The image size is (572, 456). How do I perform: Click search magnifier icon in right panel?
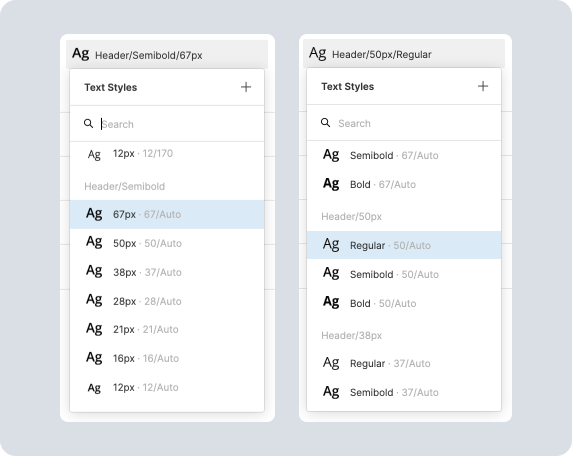click(x=325, y=123)
